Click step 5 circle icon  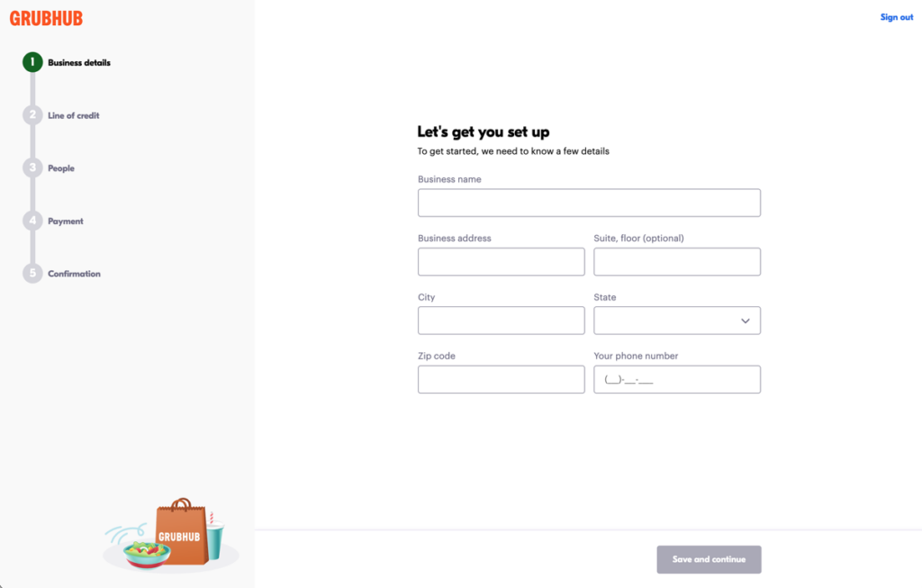[x=32, y=273]
